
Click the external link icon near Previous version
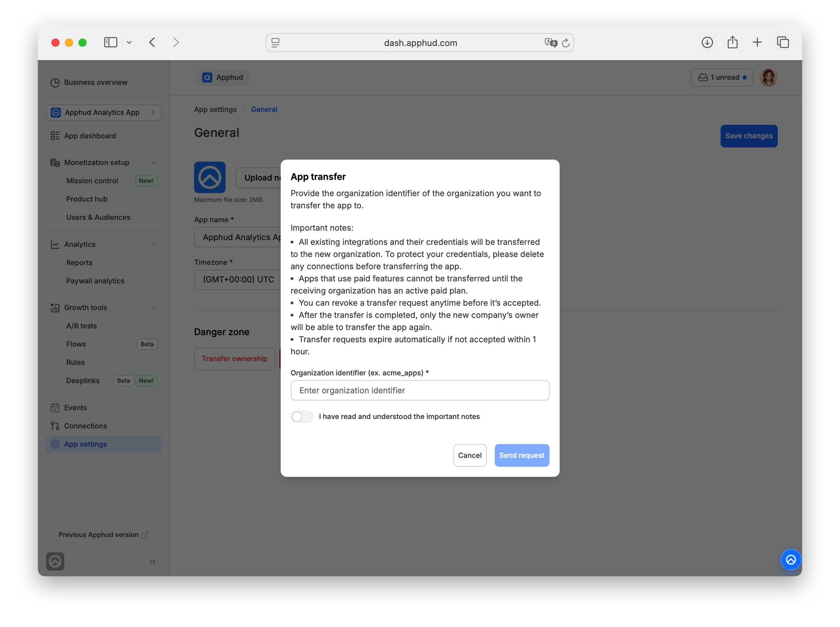[144, 535]
